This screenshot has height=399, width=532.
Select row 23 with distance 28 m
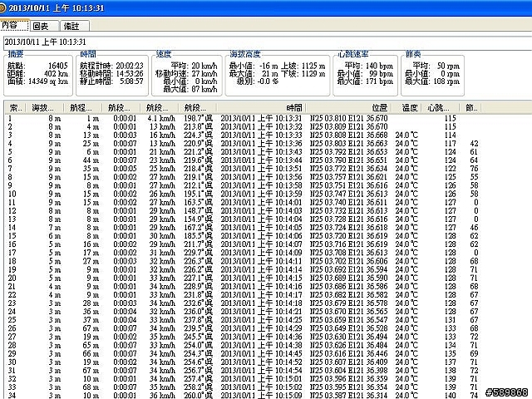244,303
